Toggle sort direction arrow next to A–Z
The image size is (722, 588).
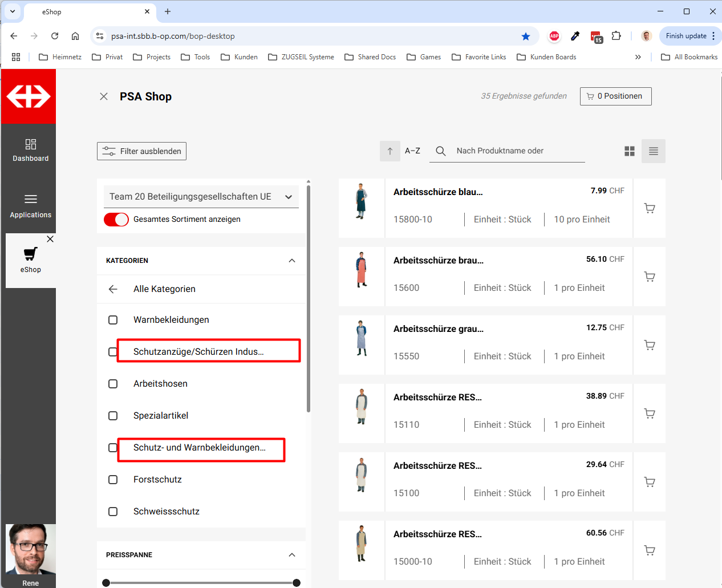390,151
